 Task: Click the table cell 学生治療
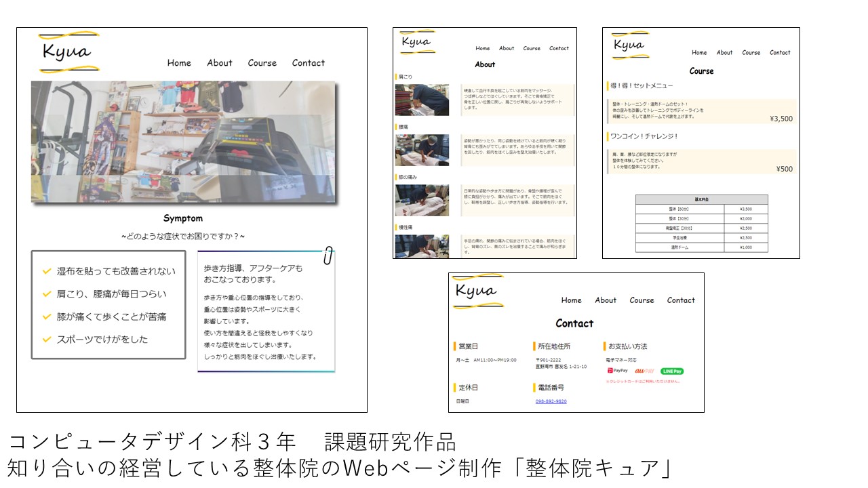point(679,238)
